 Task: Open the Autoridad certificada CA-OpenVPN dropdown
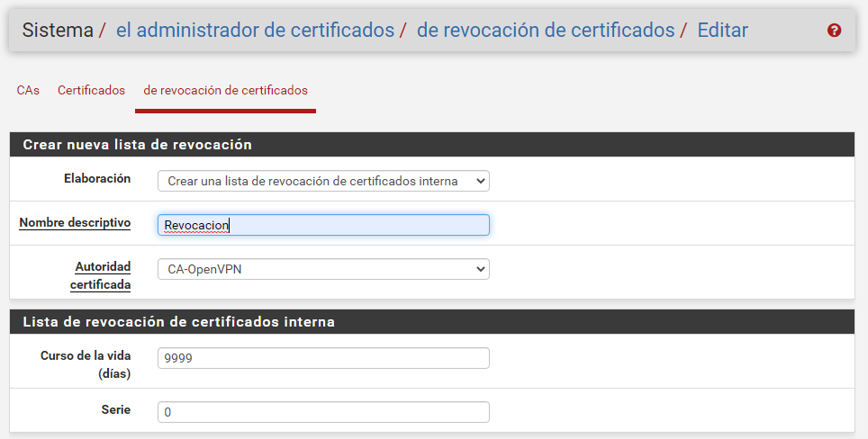[x=323, y=269]
